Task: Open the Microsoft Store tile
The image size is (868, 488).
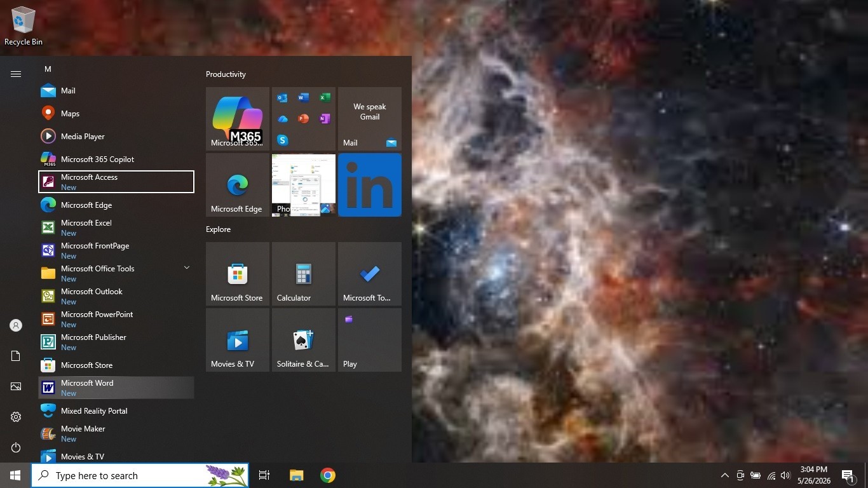Action: tap(238, 274)
